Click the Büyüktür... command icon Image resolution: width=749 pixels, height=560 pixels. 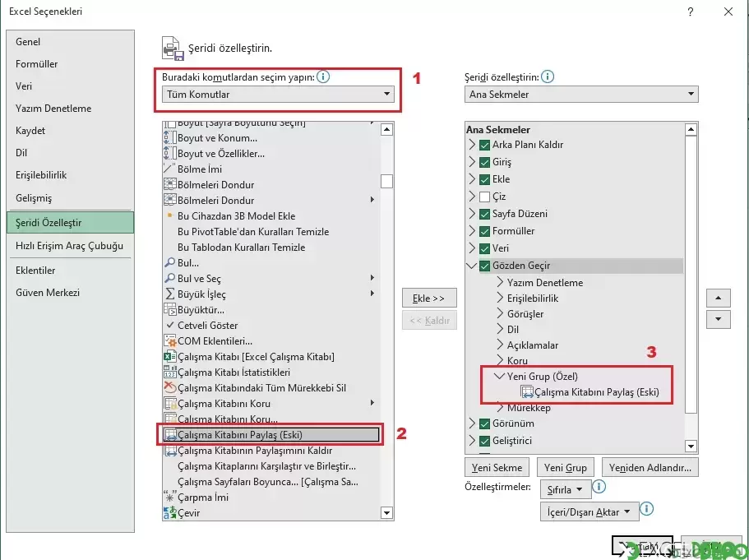pos(170,310)
